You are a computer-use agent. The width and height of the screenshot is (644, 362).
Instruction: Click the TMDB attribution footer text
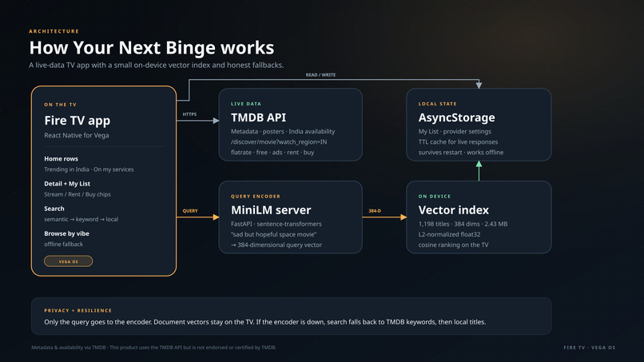[x=153, y=347]
